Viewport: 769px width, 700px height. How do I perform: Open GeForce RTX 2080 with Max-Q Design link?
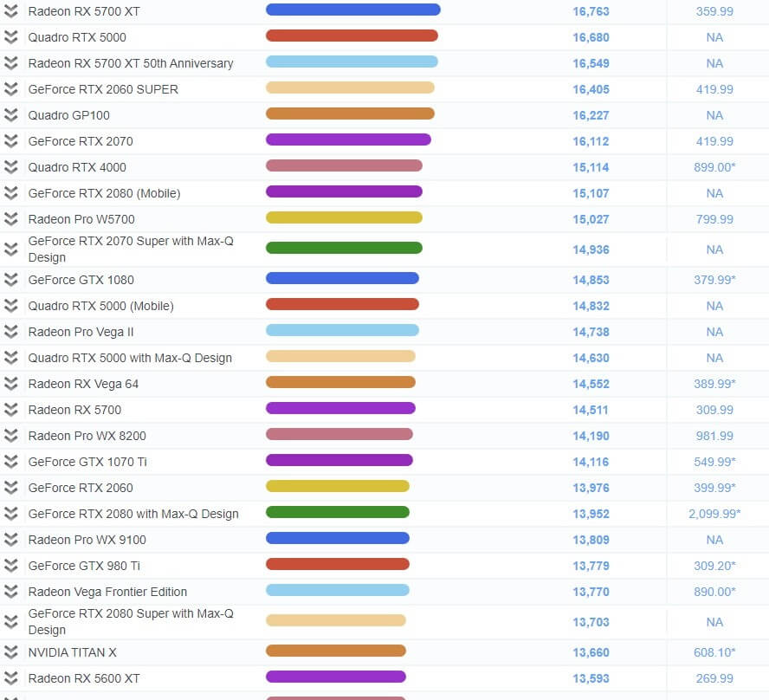[x=133, y=514]
